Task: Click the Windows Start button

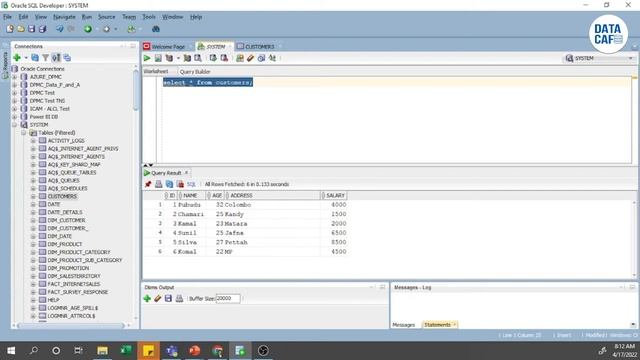Action: click(11, 351)
